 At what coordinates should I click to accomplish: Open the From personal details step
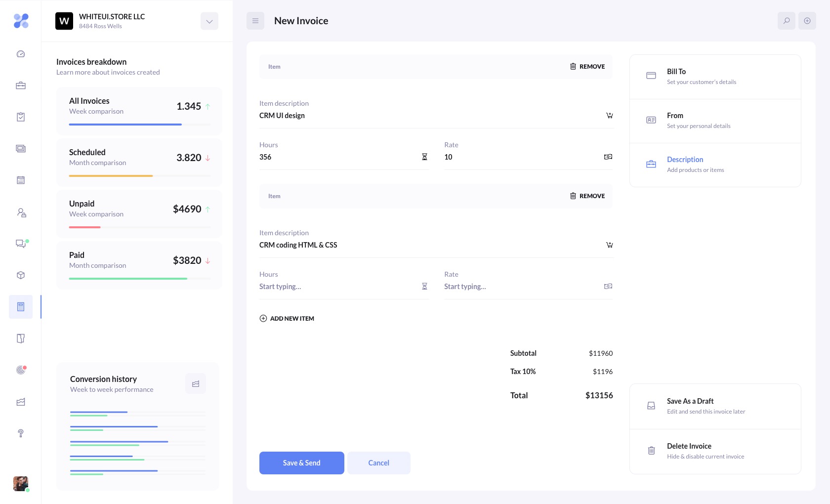[x=715, y=121]
